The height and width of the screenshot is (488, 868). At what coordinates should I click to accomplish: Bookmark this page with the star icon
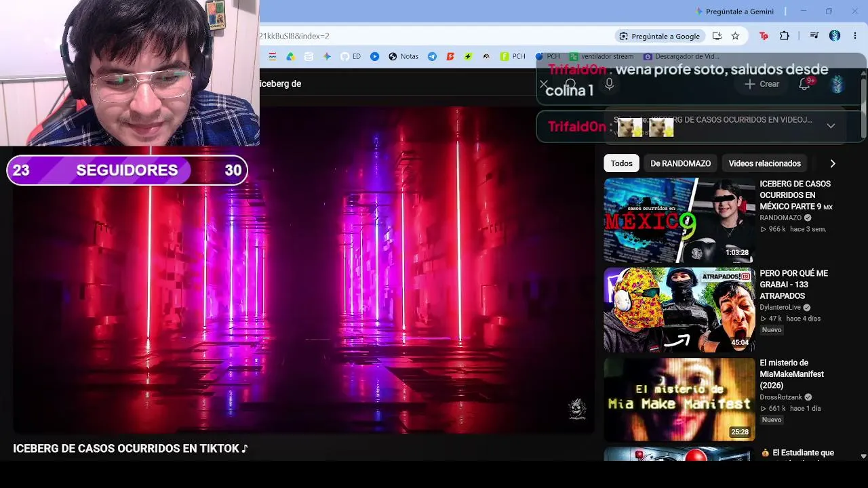point(735,36)
